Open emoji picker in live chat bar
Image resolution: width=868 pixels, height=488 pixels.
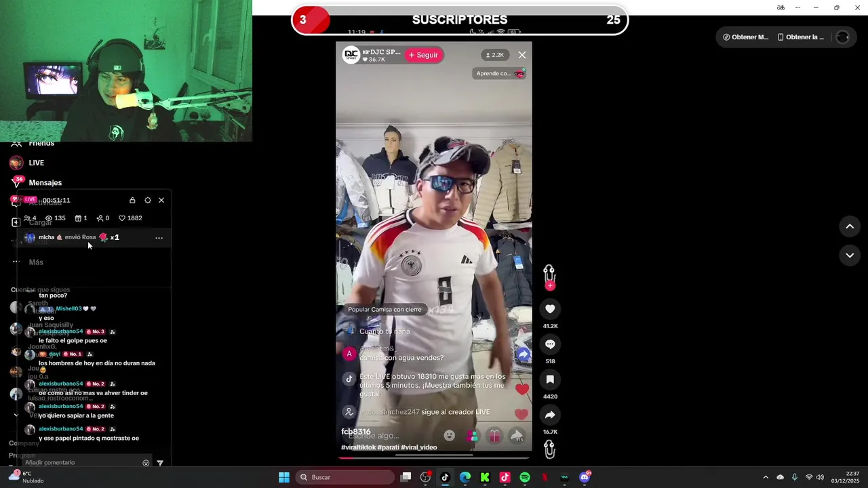[449, 436]
